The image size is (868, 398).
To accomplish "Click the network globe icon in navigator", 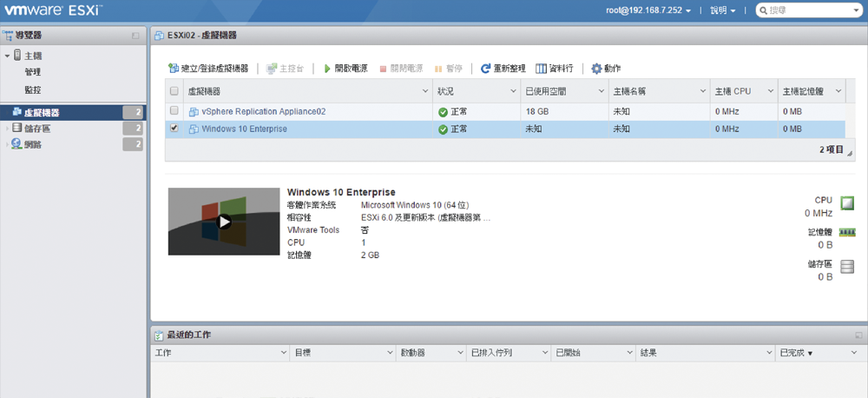I will pyautogui.click(x=16, y=144).
